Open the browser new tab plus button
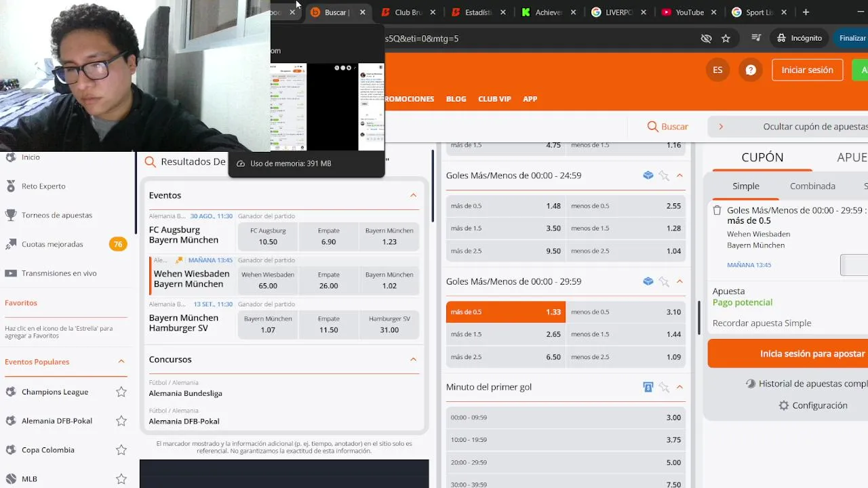Viewport: 868px width, 488px height. pyautogui.click(x=806, y=12)
